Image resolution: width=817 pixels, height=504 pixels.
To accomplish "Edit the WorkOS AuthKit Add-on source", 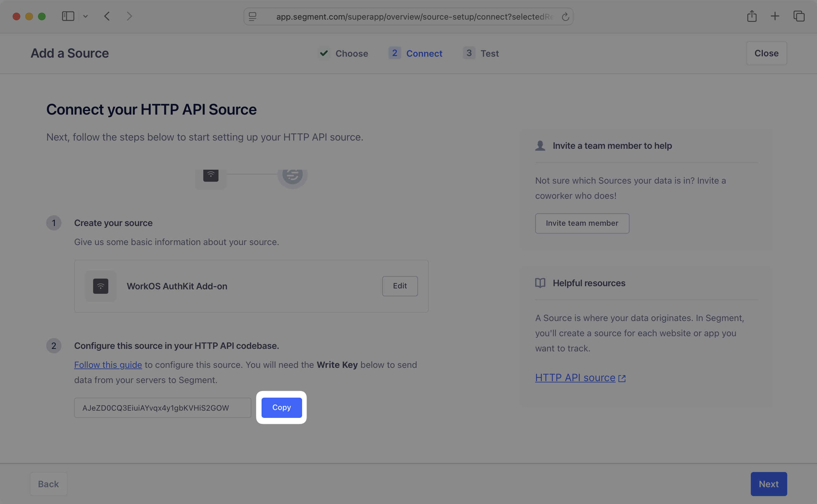I will 400,286.
